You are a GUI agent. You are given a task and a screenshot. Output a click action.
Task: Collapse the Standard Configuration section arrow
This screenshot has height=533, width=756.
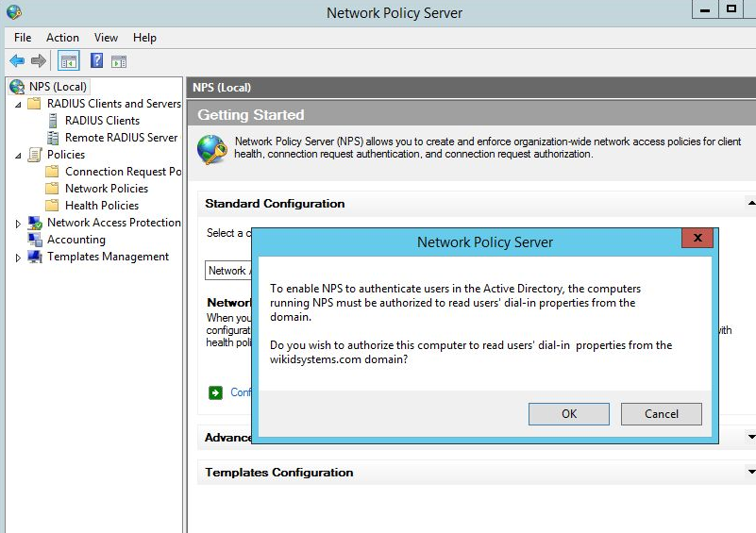751,204
